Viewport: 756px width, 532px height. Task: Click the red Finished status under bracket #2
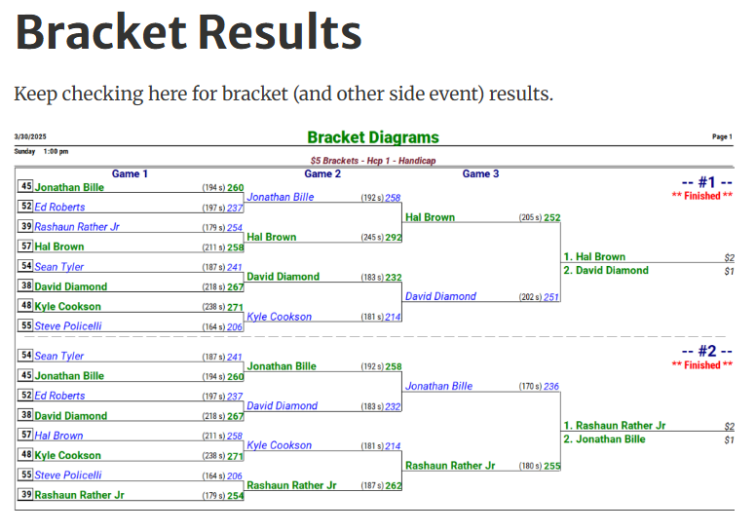[701, 365]
